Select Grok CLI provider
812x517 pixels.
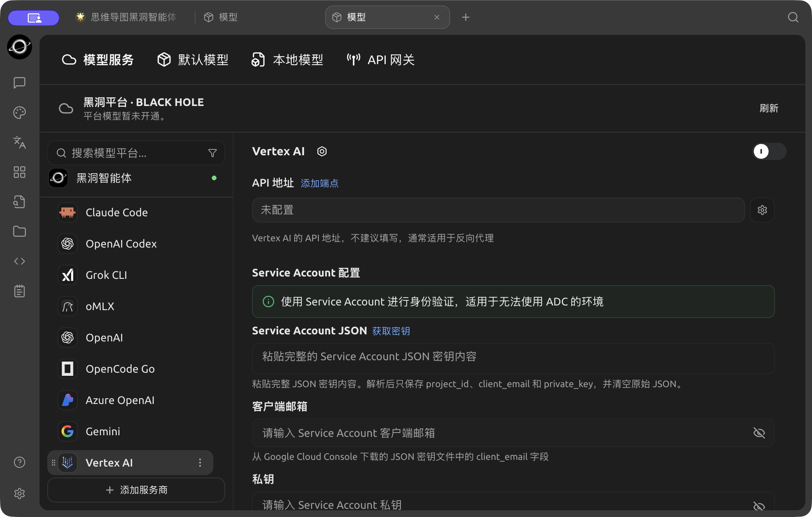click(x=131, y=275)
